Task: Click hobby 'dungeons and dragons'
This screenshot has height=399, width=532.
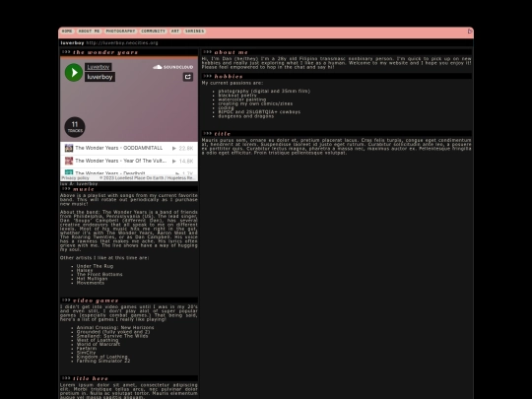Action: tap(245, 116)
